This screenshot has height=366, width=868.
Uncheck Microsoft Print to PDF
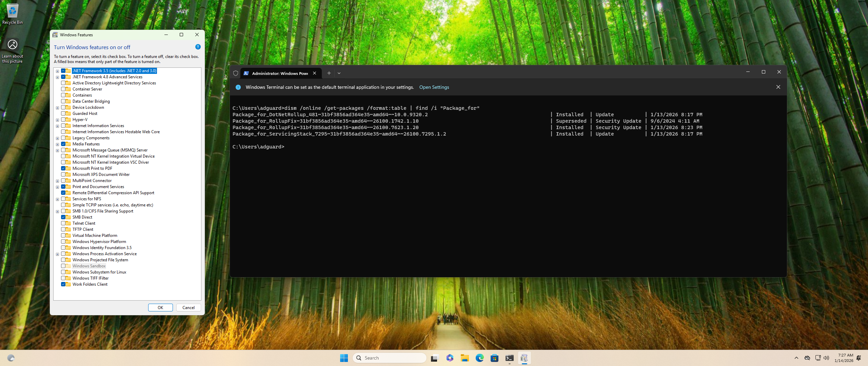tap(63, 168)
